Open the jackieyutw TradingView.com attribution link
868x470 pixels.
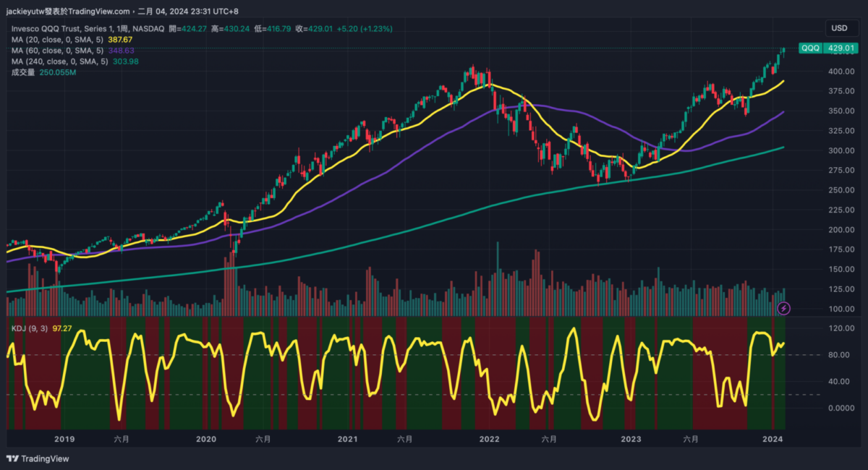(x=69, y=12)
